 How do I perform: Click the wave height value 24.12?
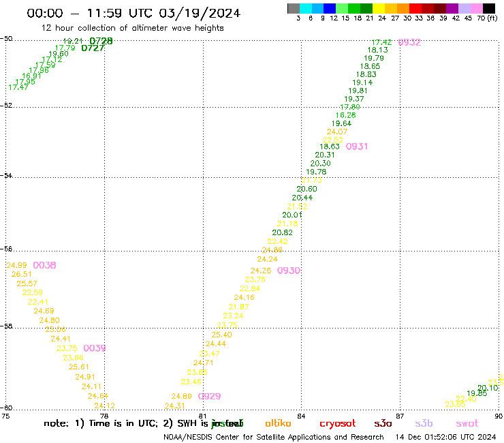tap(104, 406)
